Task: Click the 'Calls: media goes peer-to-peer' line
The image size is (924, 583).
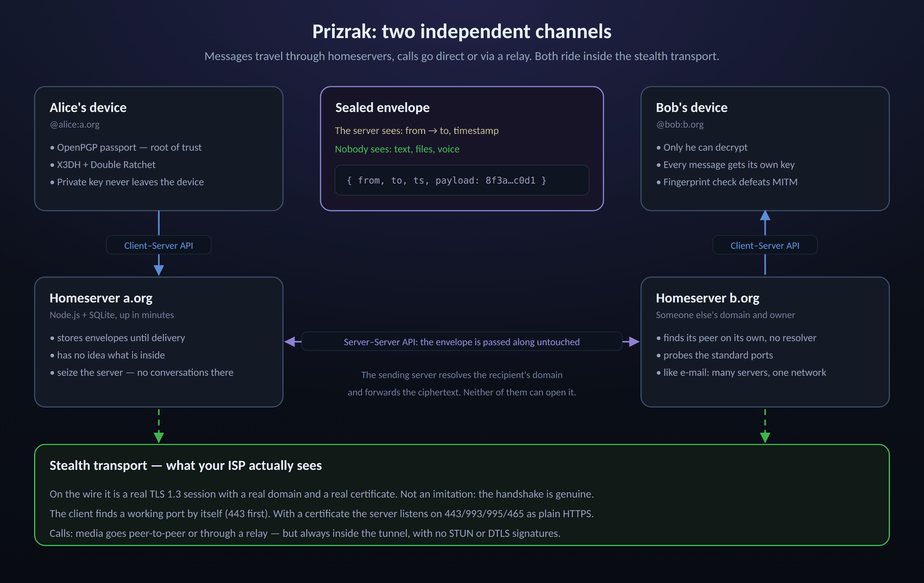Action: (x=305, y=533)
